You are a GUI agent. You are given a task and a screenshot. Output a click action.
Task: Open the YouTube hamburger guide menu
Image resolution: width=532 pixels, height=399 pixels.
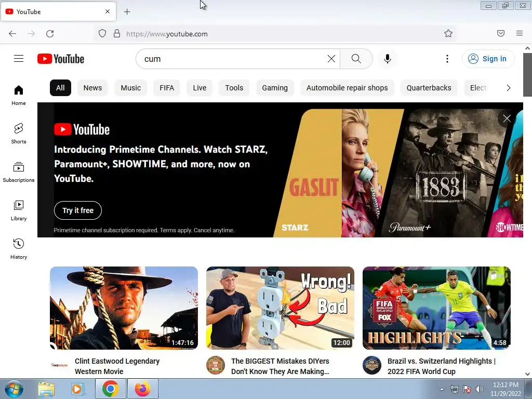pyautogui.click(x=19, y=59)
